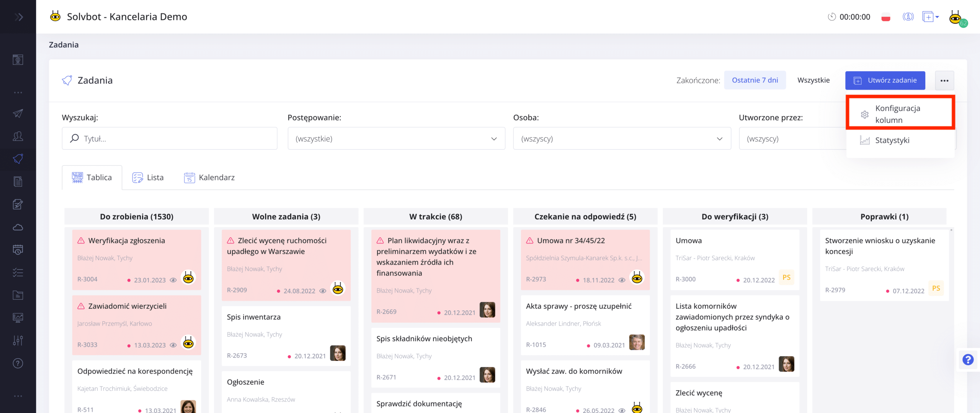The image size is (980, 413).
Task: Expand the sidebar with the double chevron
Action: (x=18, y=17)
